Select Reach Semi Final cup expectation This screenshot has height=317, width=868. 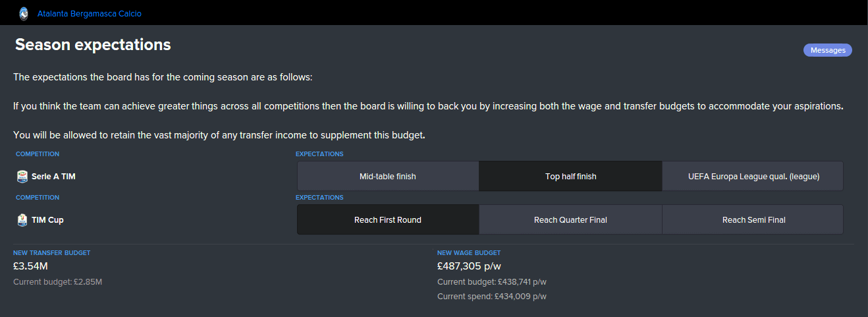(x=753, y=219)
